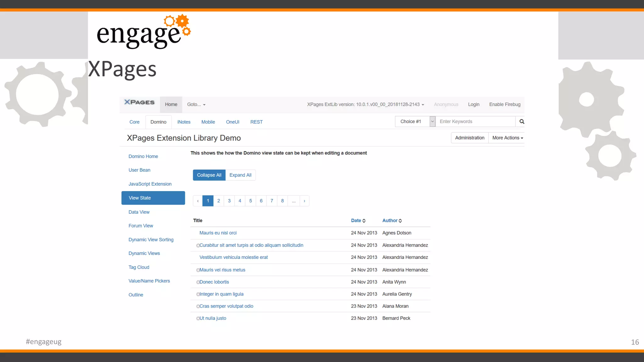Click the Title column header
The width and height of the screenshot is (644, 362).
[x=198, y=221]
